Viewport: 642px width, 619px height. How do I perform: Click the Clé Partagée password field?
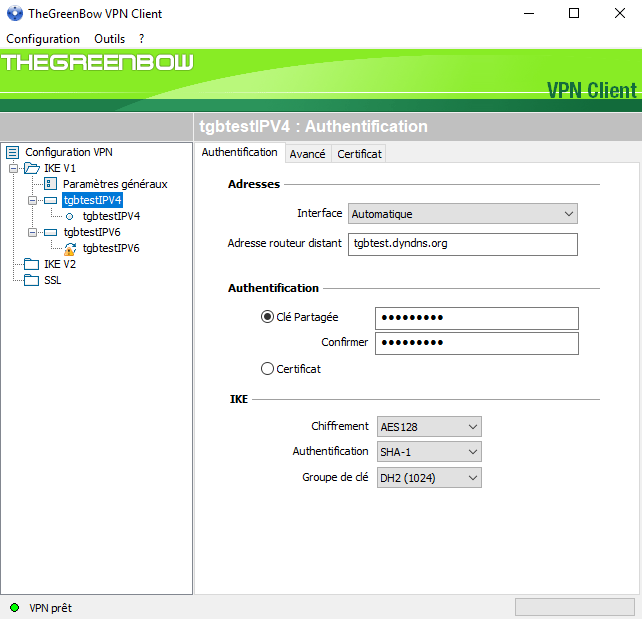point(477,318)
